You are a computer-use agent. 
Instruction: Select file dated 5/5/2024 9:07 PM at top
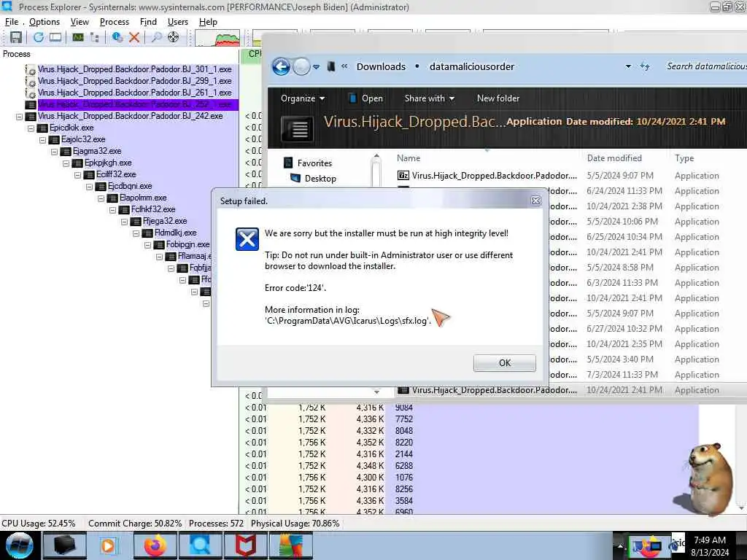(x=558, y=176)
